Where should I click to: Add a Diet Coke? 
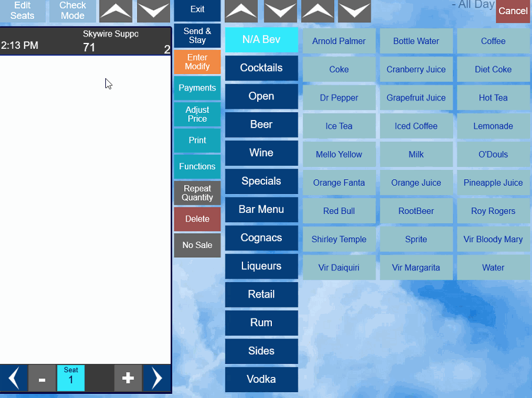[x=493, y=69]
